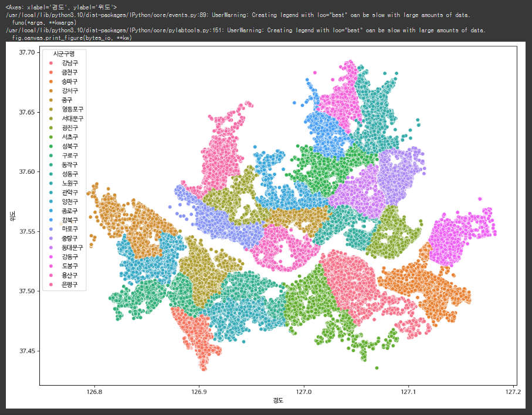Select the func(*args, **kwargs) line
The width and height of the screenshot is (532, 415).
tap(44, 22)
